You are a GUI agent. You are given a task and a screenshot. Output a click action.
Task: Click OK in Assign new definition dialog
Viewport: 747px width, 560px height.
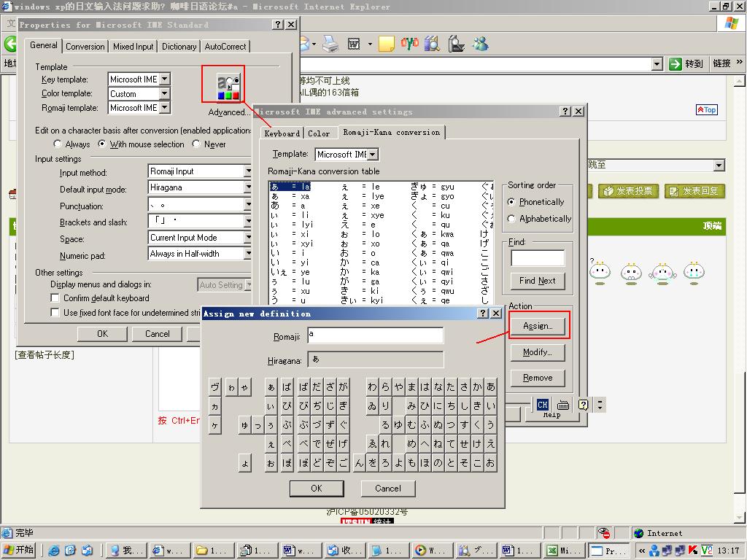tap(317, 488)
